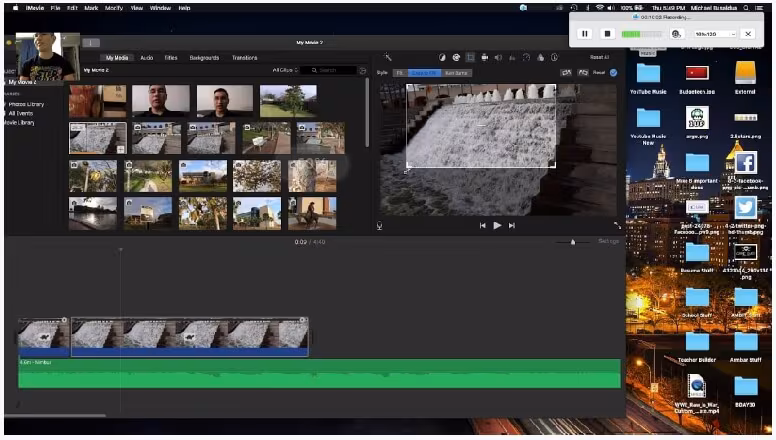Select All Events in sidebar

21,113
